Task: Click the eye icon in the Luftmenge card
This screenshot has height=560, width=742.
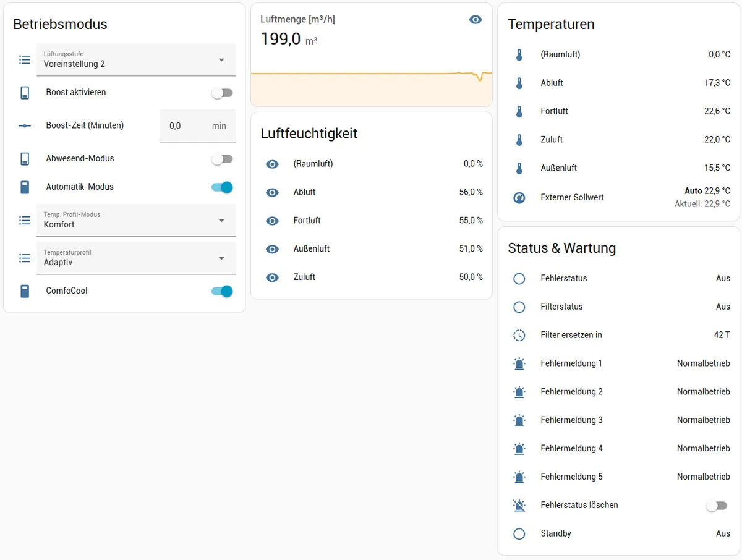Action: pos(475,20)
